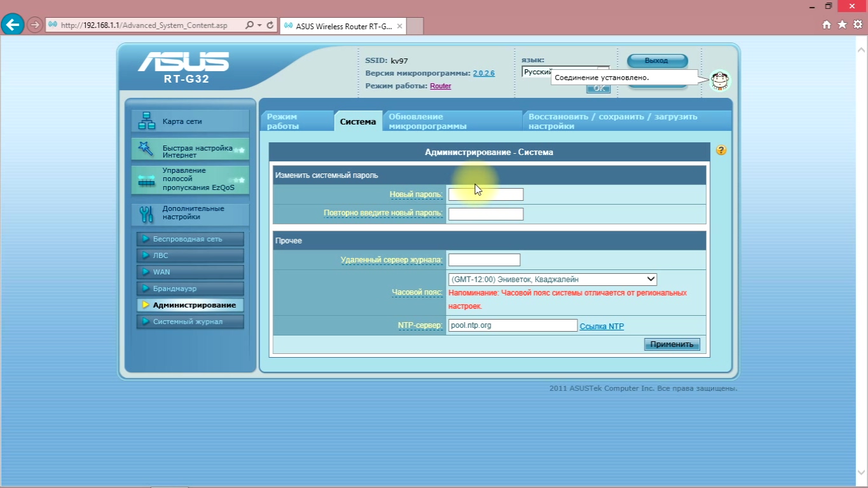Open the Карта сети menu item
Image resolution: width=868 pixels, height=488 pixels.
pos(190,121)
